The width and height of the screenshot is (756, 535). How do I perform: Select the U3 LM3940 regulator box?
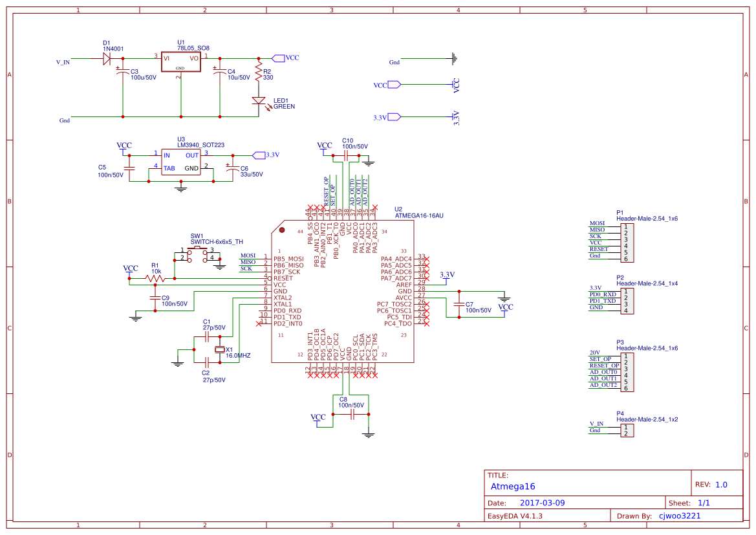point(181,162)
